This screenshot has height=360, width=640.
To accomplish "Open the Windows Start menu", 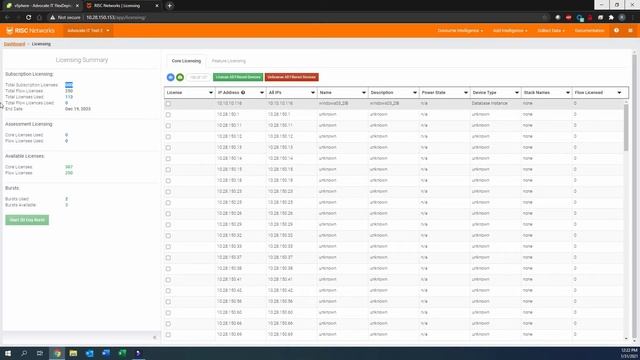I will tap(8, 353).
